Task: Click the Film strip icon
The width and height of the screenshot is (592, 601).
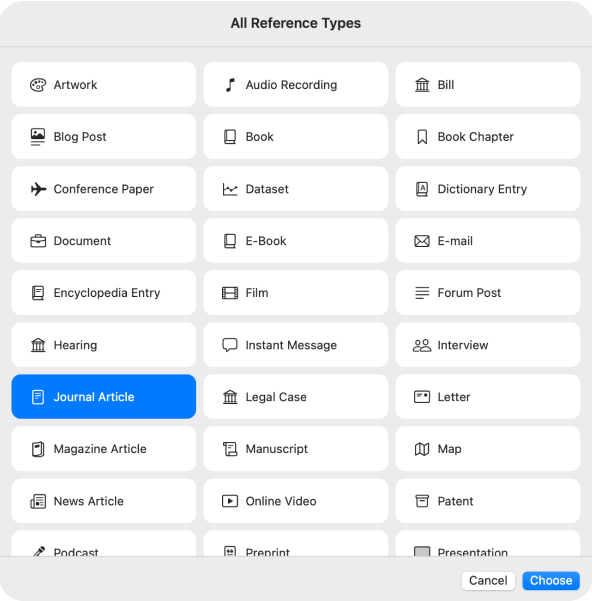Action: [x=230, y=293]
